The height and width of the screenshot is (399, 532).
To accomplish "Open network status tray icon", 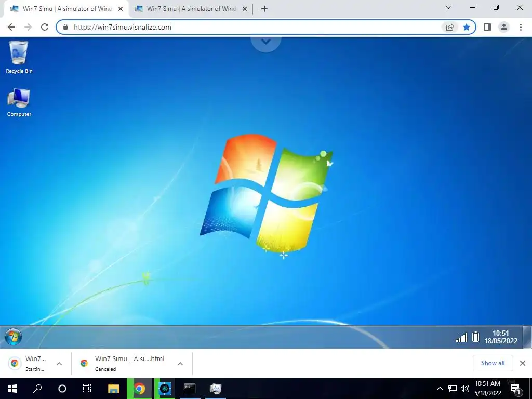I will (x=453, y=389).
